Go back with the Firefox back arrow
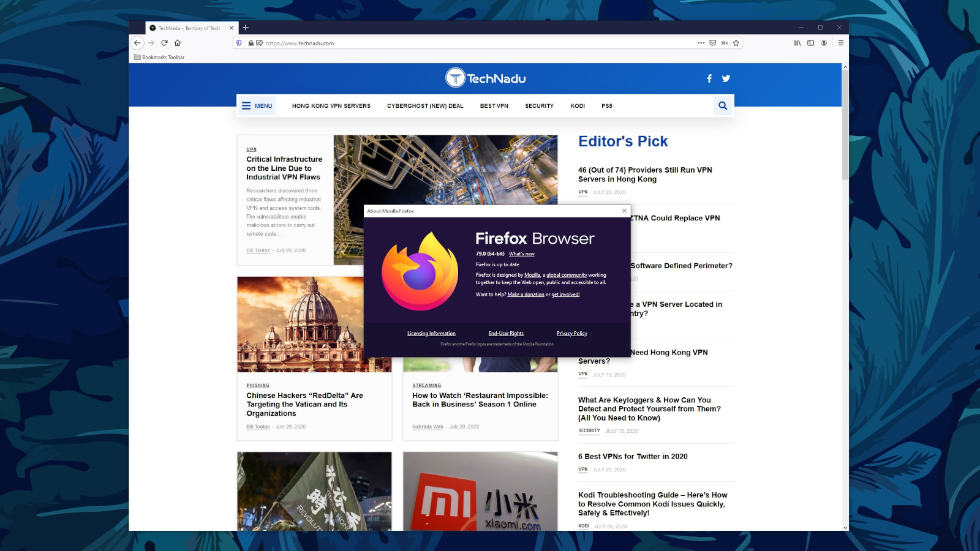This screenshot has width=980, height=551. (137, 43)
